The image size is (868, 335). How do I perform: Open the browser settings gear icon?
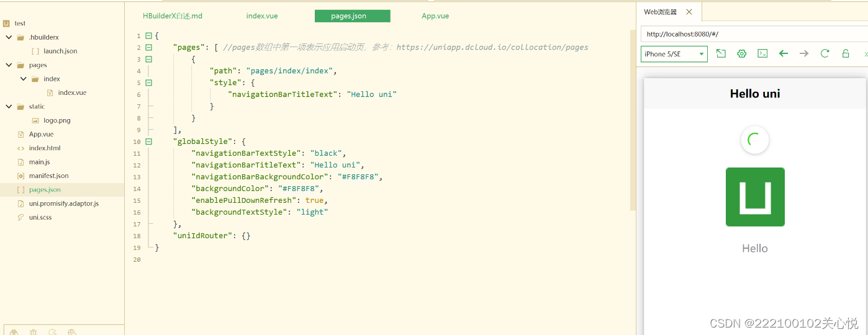pos(741,54)
